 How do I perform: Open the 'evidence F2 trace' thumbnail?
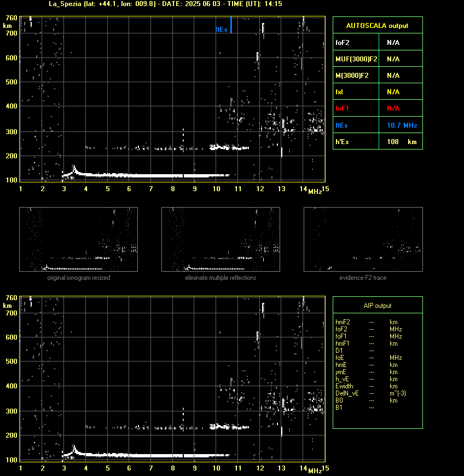(x=363, y=239)
